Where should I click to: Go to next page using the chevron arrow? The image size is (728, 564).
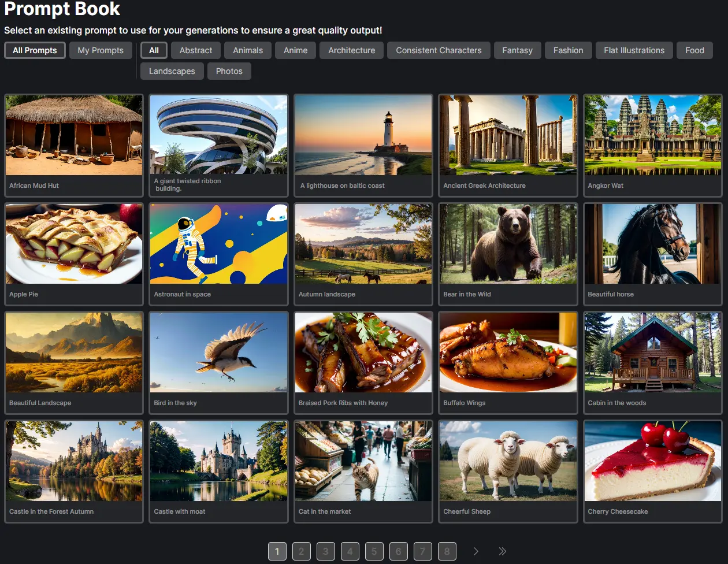point(476,551)
